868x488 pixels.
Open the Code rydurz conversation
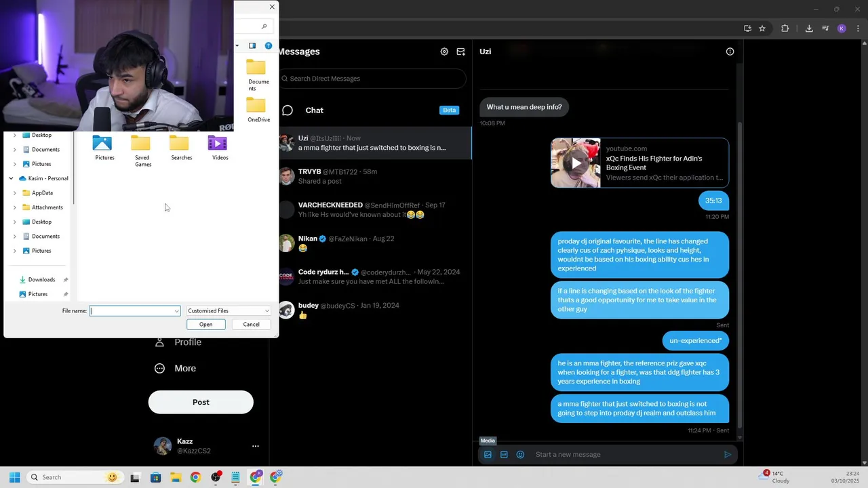(x=374, y=277)
